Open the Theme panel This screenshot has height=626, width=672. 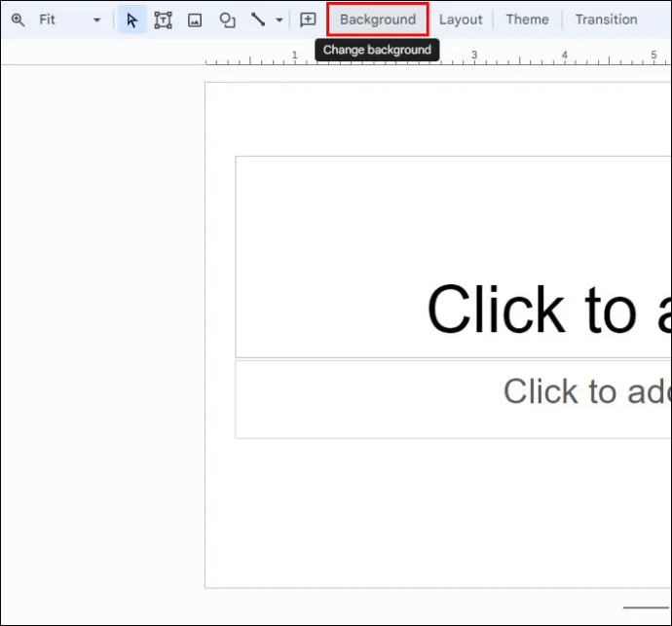click(x=527, y=19)
